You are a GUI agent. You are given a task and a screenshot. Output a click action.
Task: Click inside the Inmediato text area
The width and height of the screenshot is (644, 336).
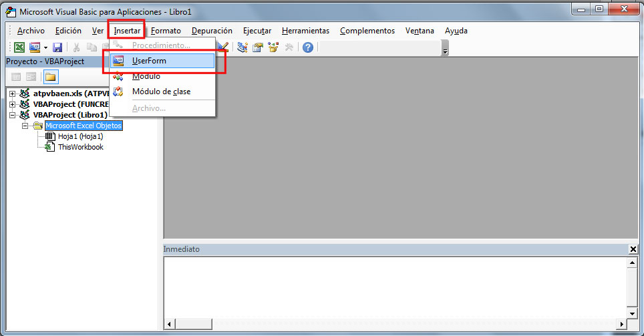(x=395, y=287)
